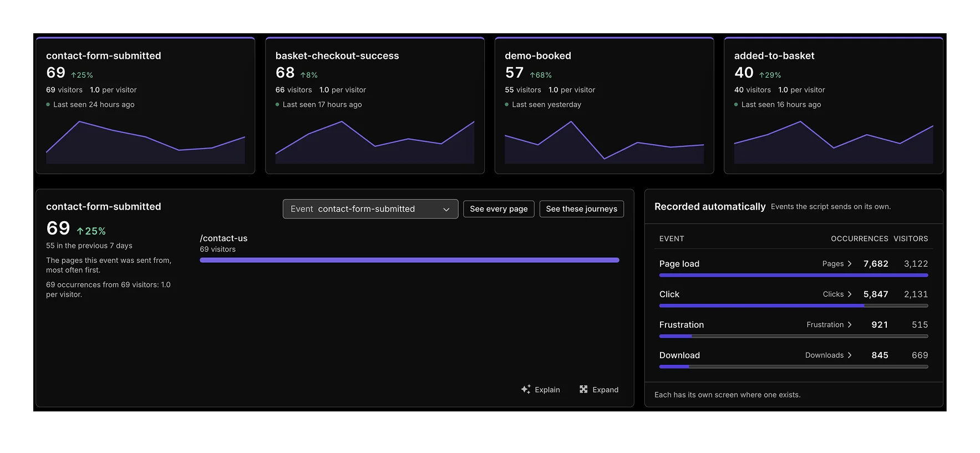Open the Pages link in Page load row
This screenshot has width=980, height=453.
[837, 264]
